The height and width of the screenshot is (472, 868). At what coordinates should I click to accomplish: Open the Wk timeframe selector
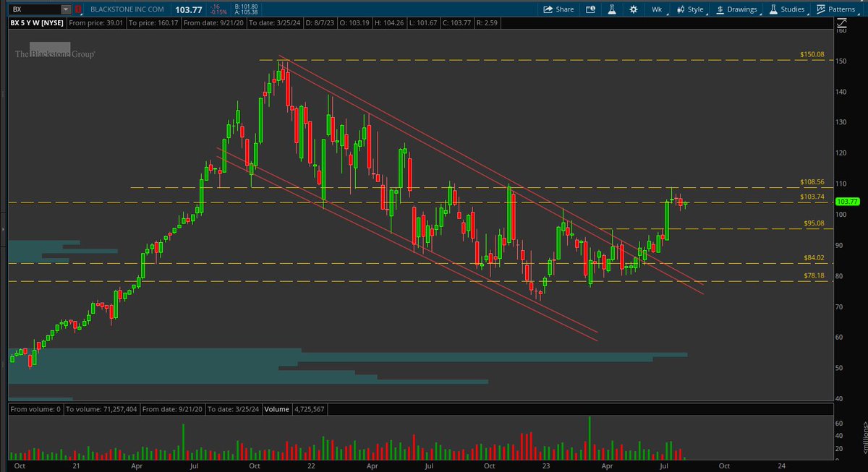point(656,9)
